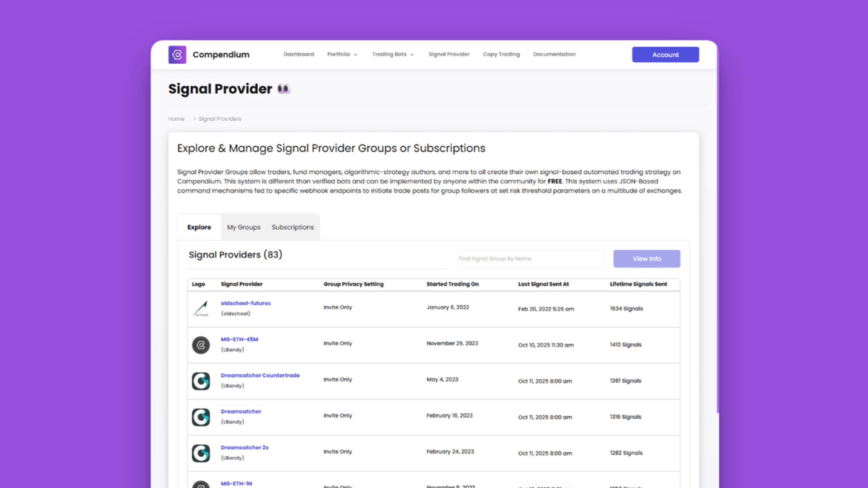This screenshot has height=488, width=868.
Task: Open the oldschool-futures provider link
Action: coord(245,303)
